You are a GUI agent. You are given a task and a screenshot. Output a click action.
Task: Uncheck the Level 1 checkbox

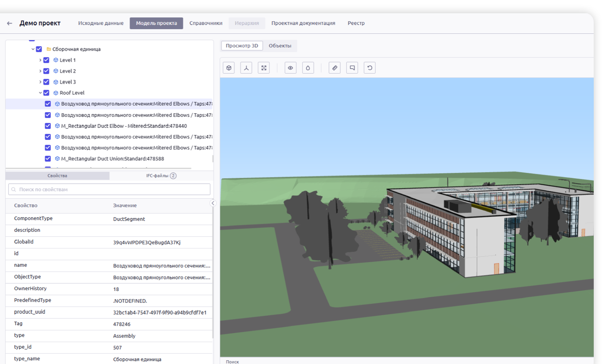[46, 60]
